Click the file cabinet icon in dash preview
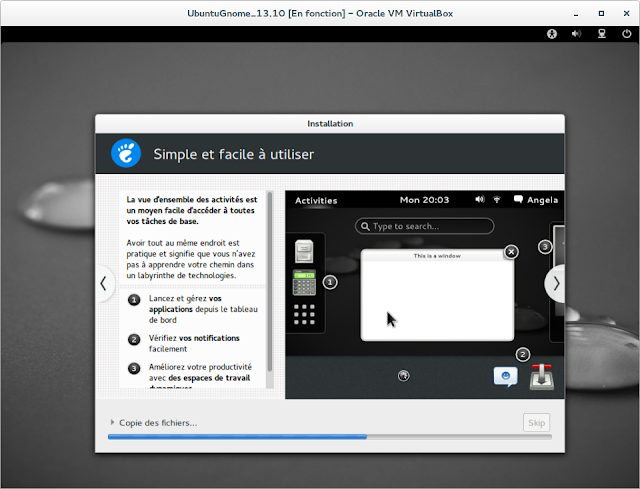 pos(304,251)
